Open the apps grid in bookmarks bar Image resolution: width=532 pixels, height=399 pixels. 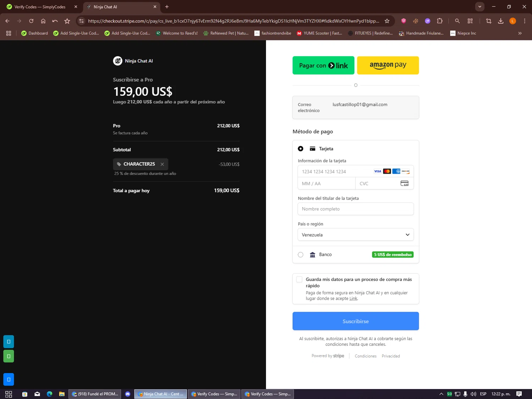click(x=9, y=33)
